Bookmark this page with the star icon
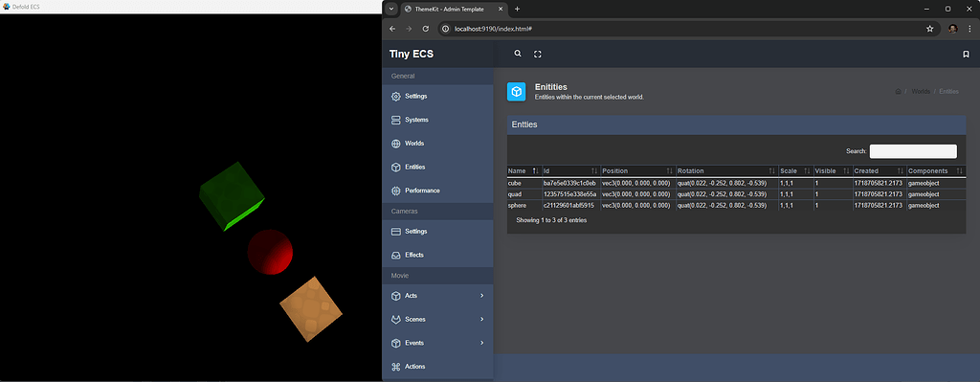980x382 pixels. click(x=930, y=29)
